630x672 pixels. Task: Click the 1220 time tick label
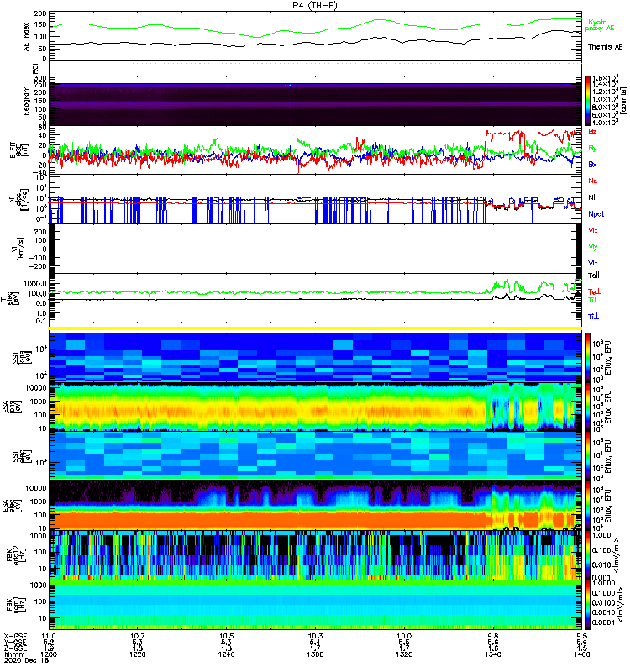(138, 654)
